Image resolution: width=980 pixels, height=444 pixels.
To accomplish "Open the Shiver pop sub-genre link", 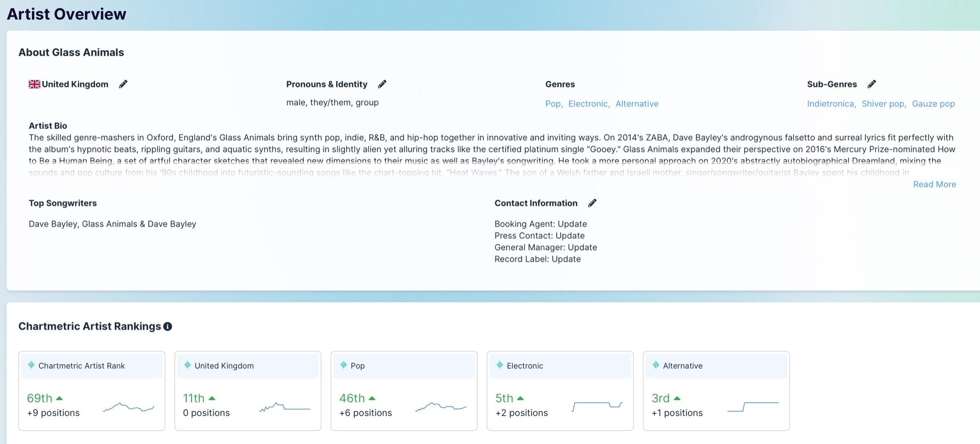I will pyautogui.click(x=883, y=104).
